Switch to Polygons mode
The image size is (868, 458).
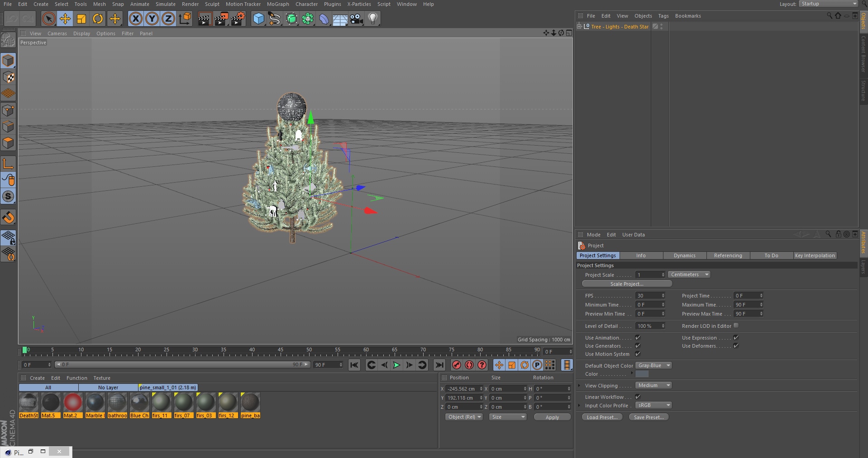point(8,143)
